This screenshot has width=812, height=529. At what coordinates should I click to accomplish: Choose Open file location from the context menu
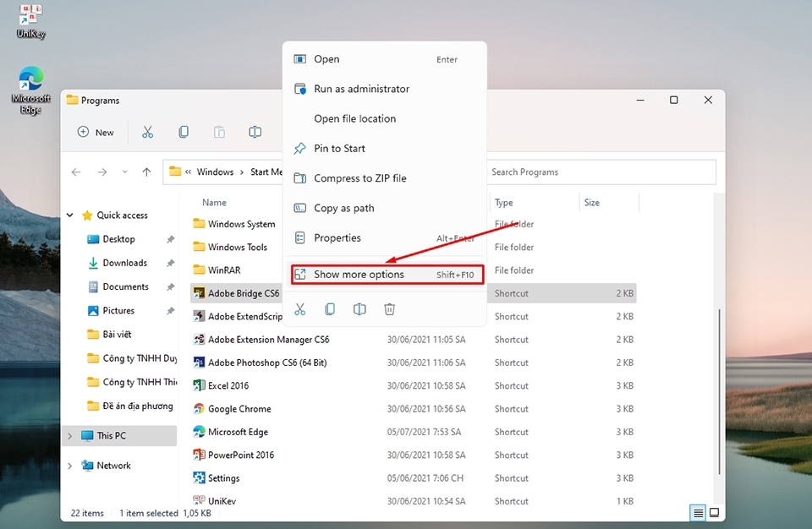pos(354,118)
